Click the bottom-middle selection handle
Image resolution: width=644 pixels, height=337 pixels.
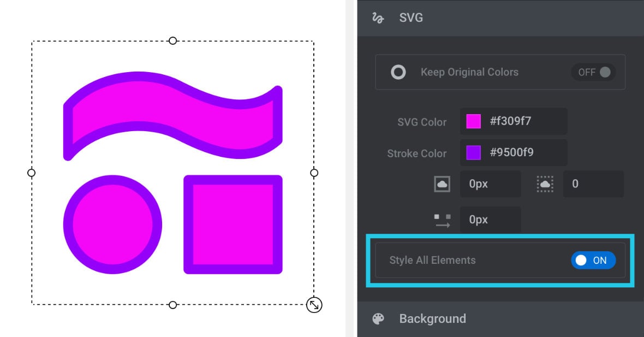click(x=173, y=305)
